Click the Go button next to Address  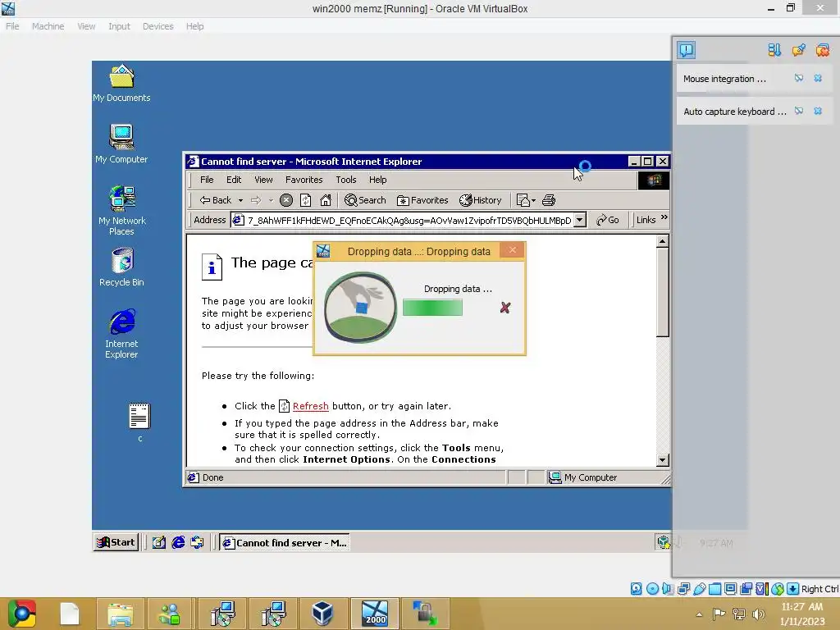(608, 220)
